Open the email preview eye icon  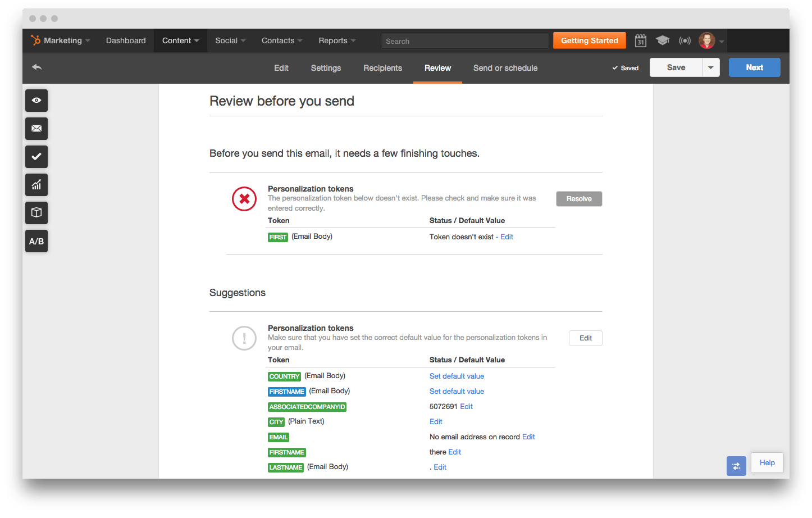(36, 100)
